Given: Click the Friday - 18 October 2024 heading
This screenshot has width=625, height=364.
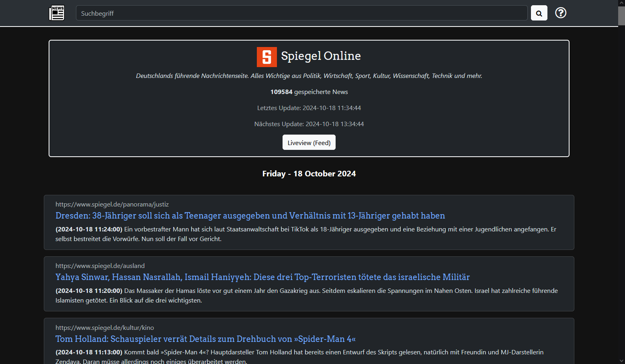Looking at the screenshot, I should point(309,174).
